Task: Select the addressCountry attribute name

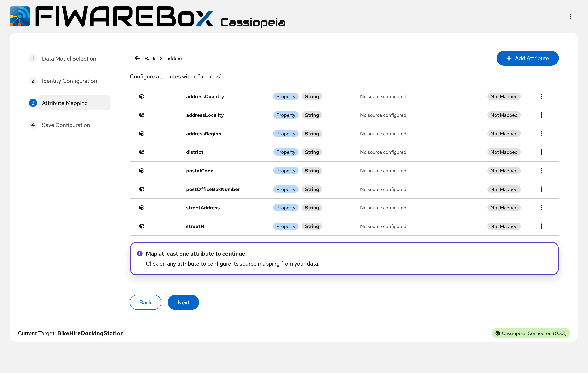Action: click(205, 96)
